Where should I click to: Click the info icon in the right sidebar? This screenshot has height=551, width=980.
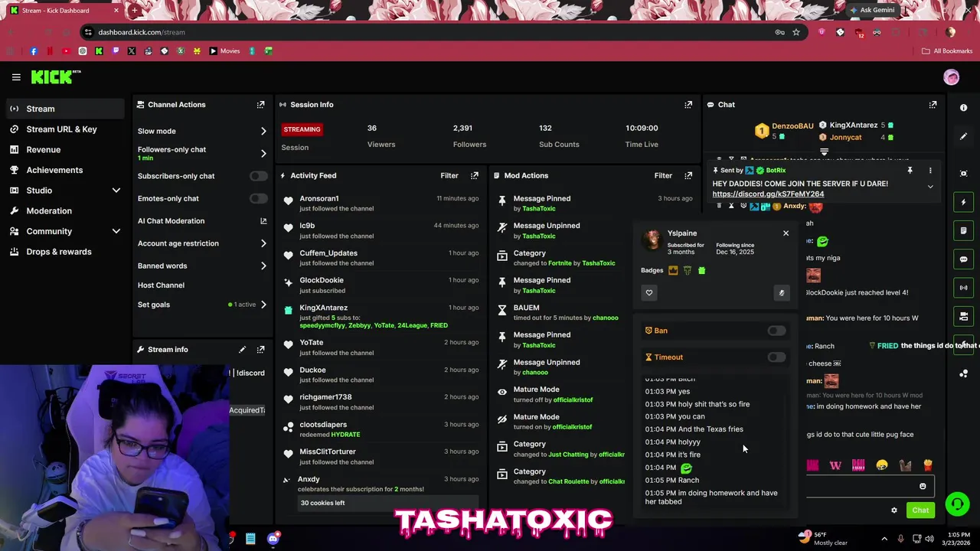pyautogui.click(x=963, y=108)
